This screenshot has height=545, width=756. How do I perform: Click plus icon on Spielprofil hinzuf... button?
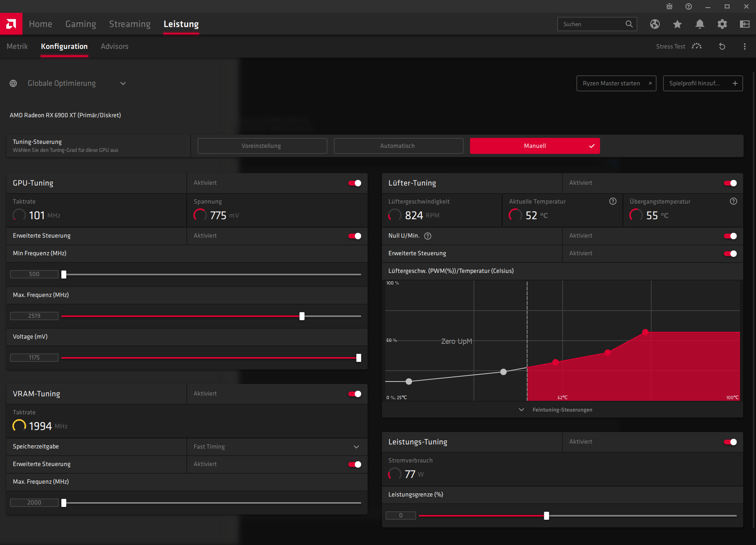[735, 83]
